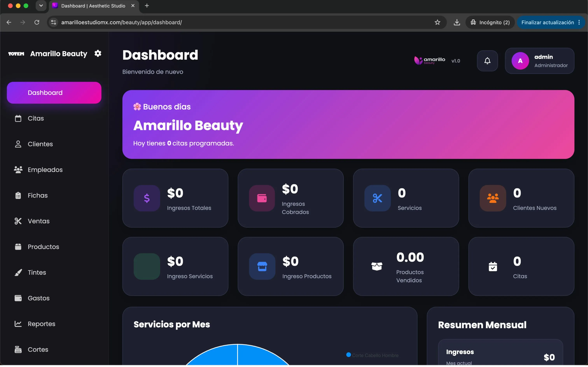Image resolution: width=588 pixels, height=367 pixels.
Task: Open the notifications bell
Action: point(487,61)
